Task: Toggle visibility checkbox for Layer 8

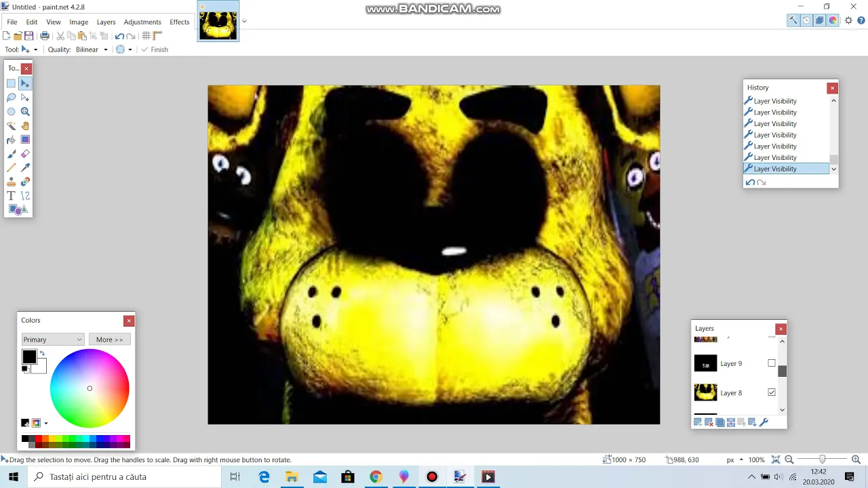Action: [x=772, y=392]
